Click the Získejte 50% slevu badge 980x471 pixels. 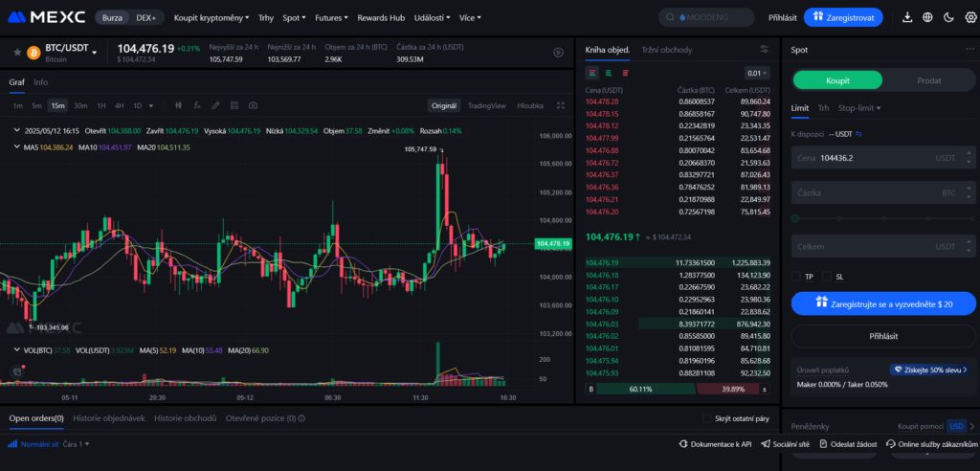pos(930,370)
